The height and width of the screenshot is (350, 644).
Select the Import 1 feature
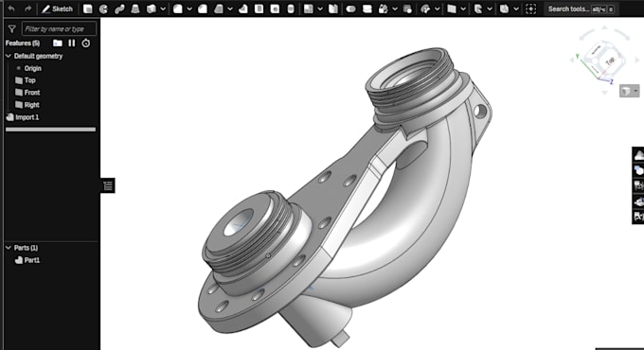(x=27, y=117)
